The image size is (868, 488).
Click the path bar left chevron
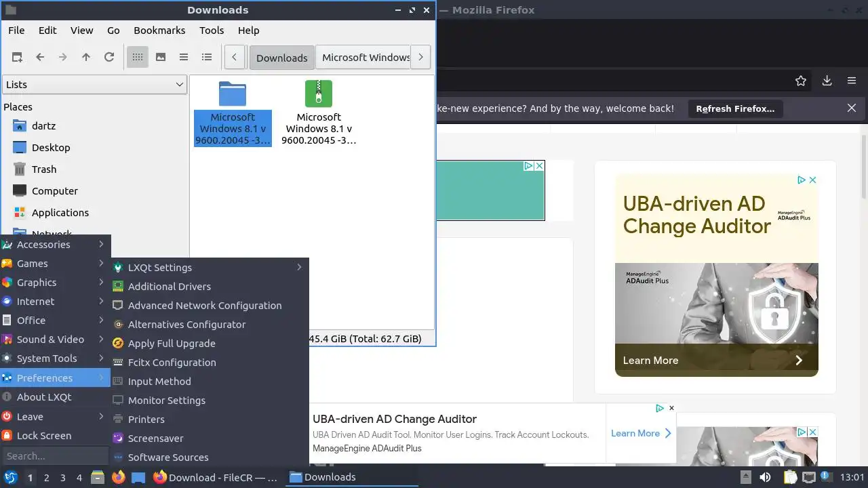234,58
